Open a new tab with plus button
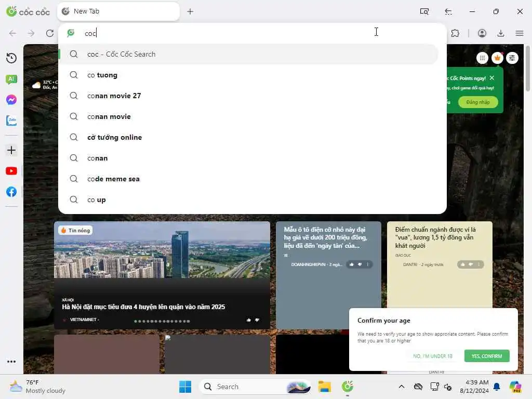 tap(190, 11)
